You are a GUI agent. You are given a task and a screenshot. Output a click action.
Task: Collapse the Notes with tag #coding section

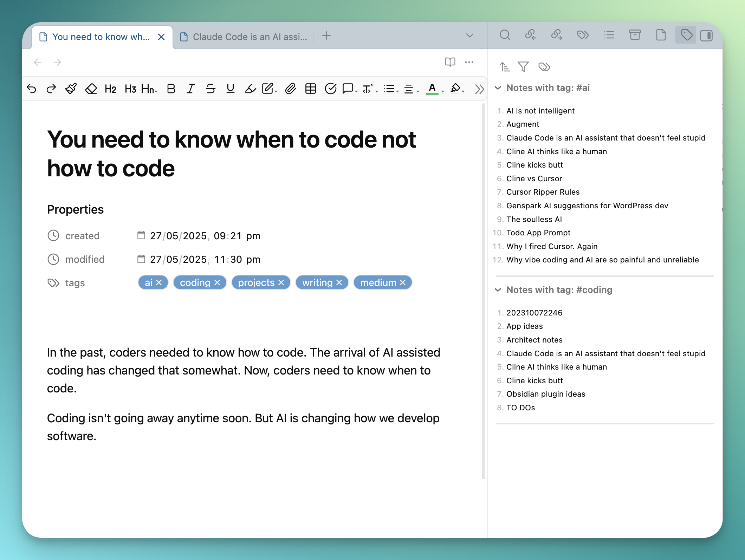pyautogui.click(x=498, y=290)
